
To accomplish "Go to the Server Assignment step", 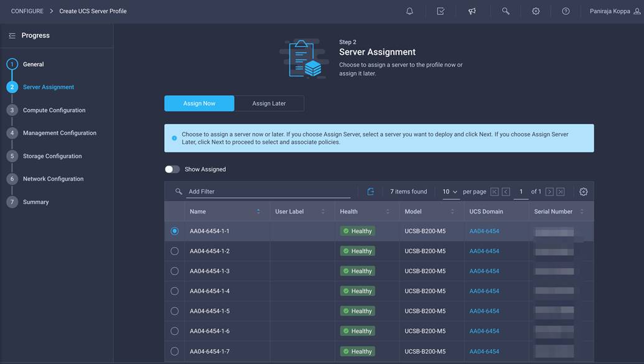I will (49, 87).
